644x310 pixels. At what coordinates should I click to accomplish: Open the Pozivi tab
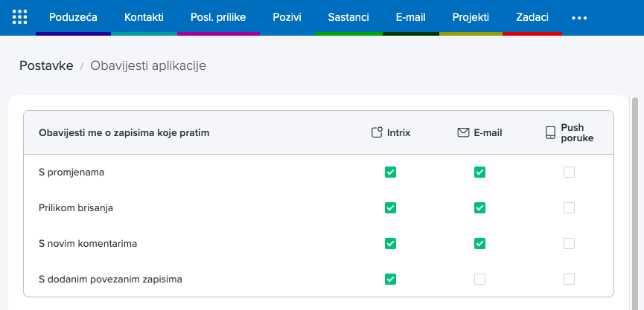pos(287,17)
